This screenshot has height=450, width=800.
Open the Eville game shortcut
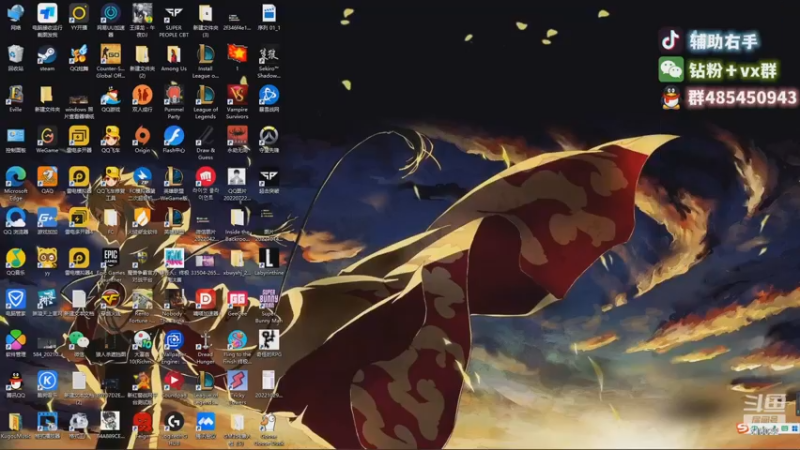click(x=15, y=96)
